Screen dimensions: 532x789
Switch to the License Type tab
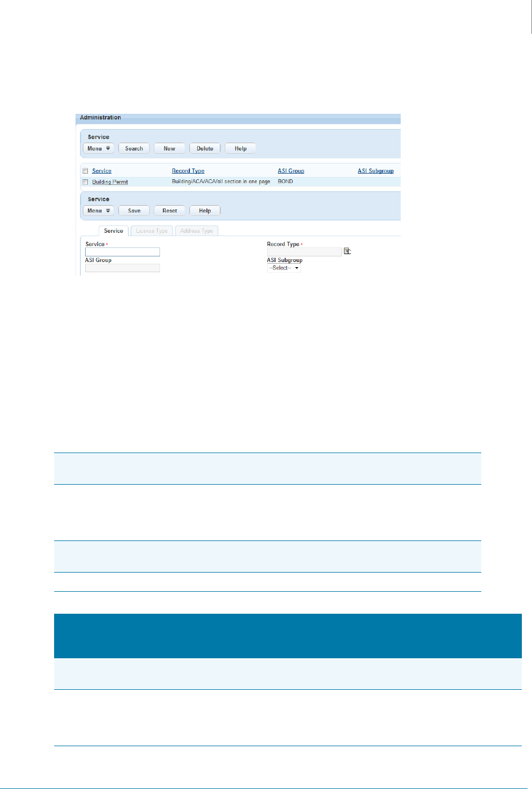pyautogui.click(x=152, y=231)
